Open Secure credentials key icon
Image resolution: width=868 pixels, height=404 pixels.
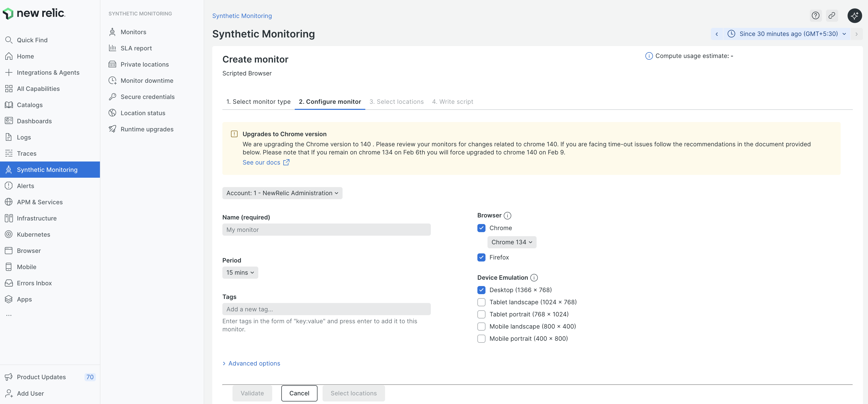tap(113, 97)
